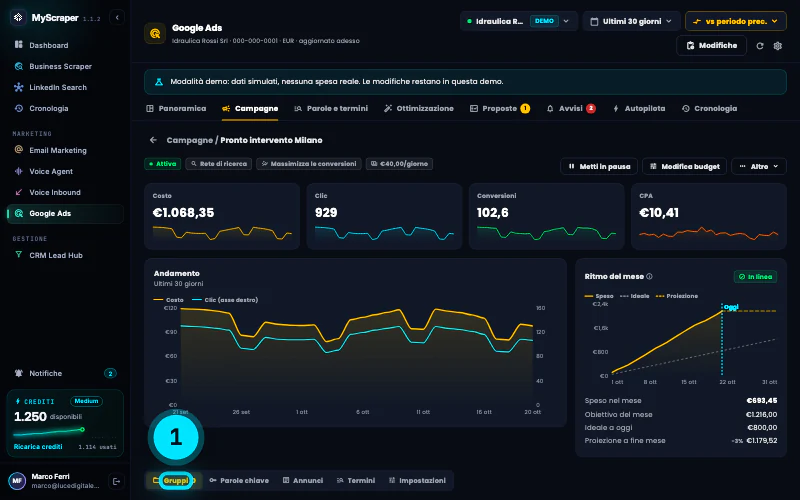Click Proiezione a fine mese value €1.179,52

click(762, 440)
